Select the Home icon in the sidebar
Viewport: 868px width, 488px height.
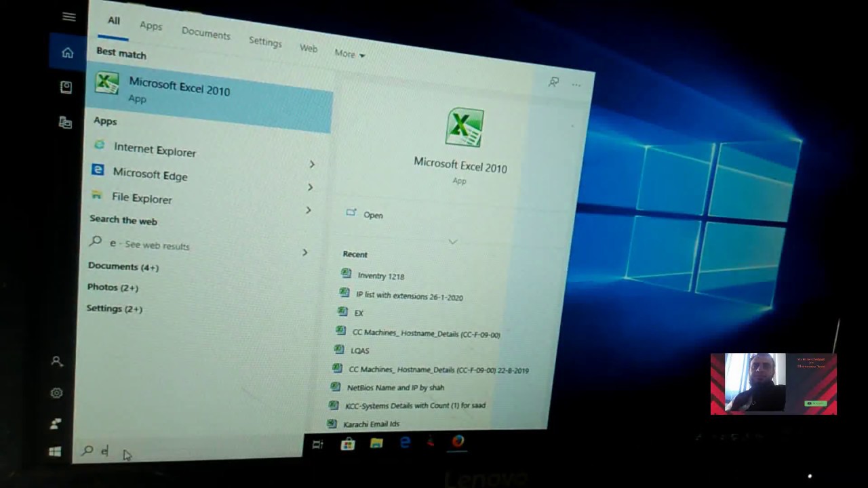(x=67, y=53)
